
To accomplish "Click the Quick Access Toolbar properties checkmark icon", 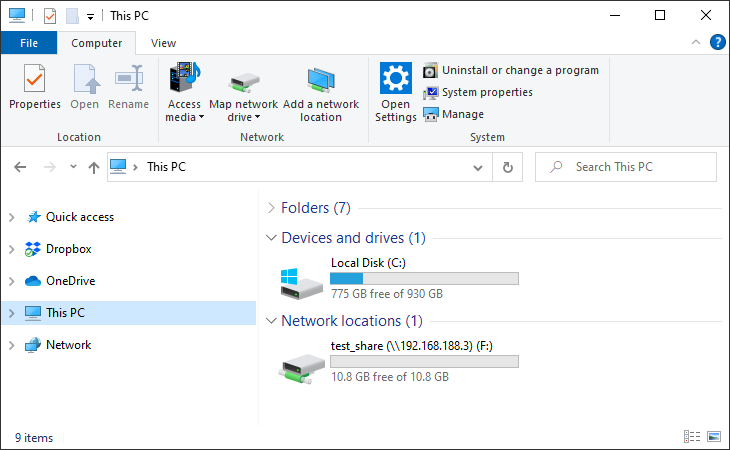I will point(50,16).
